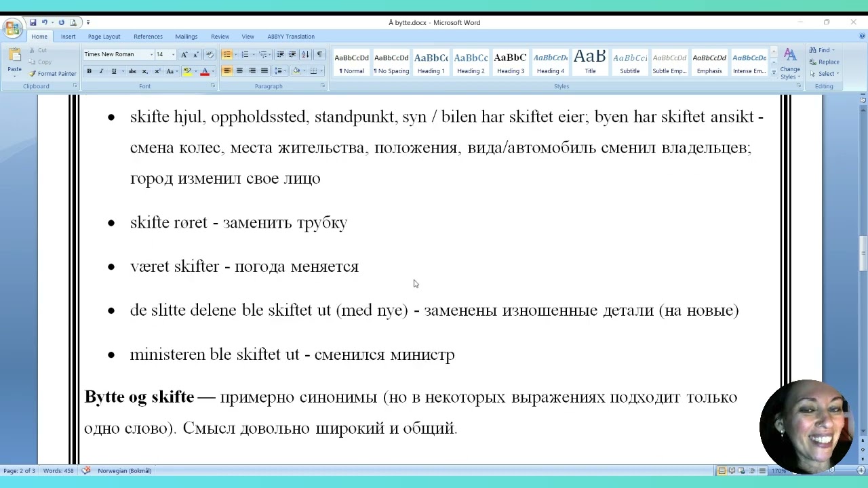
Task: Open the References tab
Action: 148,37
